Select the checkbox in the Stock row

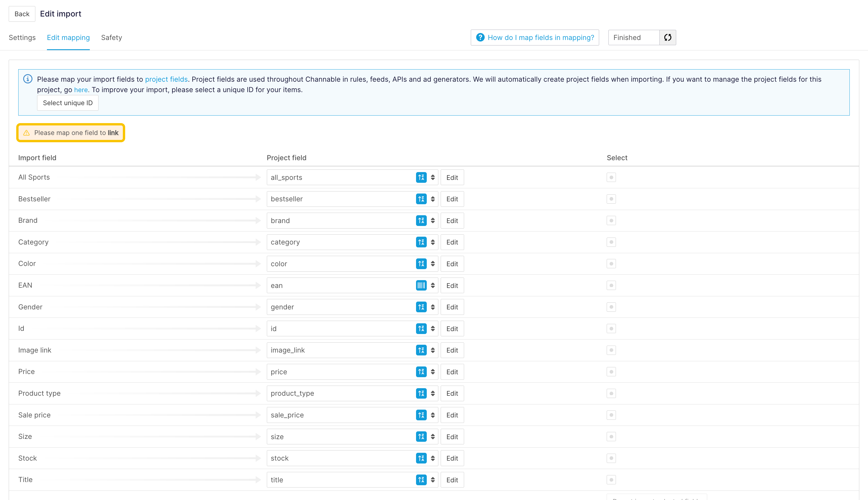(x=611, y=458)
